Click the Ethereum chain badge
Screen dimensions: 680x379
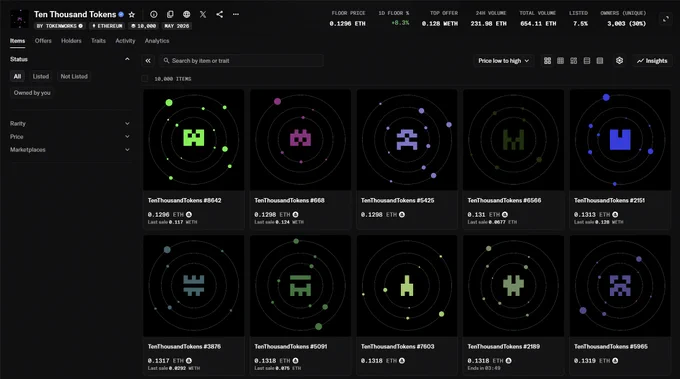pos(107,26)
